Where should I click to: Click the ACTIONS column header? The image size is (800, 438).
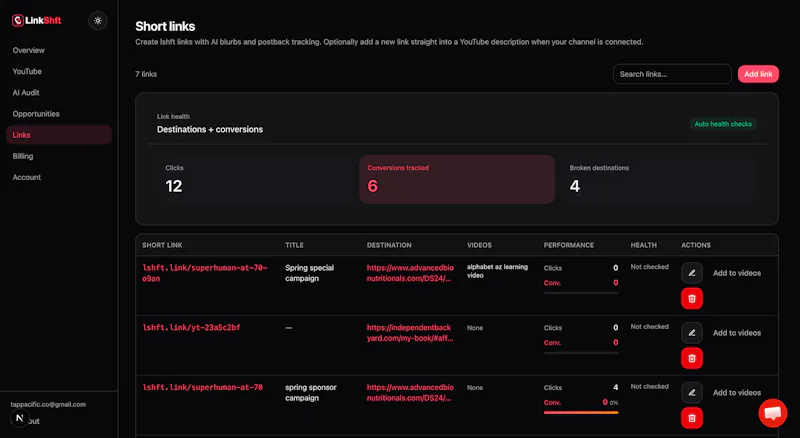click(x=696, y=245)
